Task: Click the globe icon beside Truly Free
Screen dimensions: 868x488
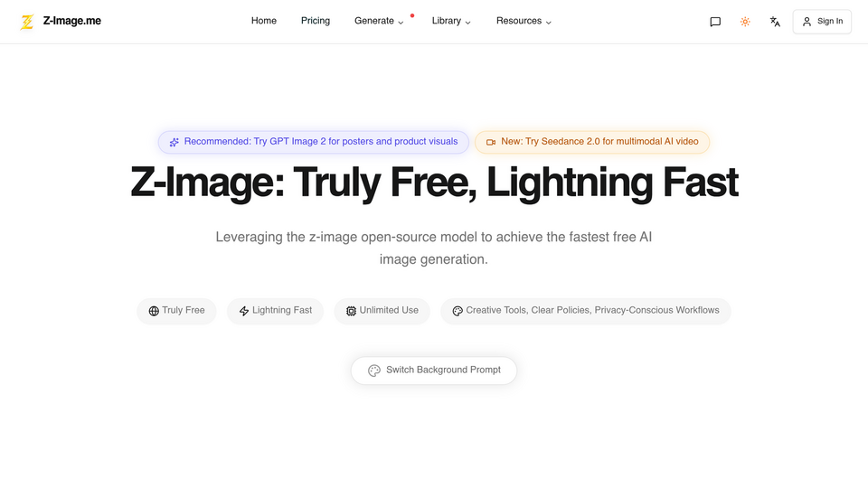Action: point(154,311)
